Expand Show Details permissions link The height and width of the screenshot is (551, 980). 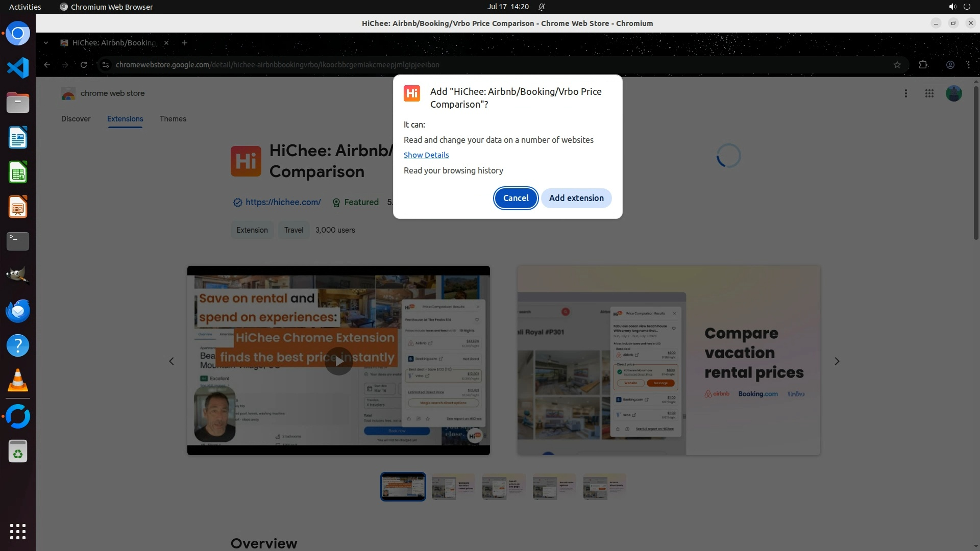(426, 155)
